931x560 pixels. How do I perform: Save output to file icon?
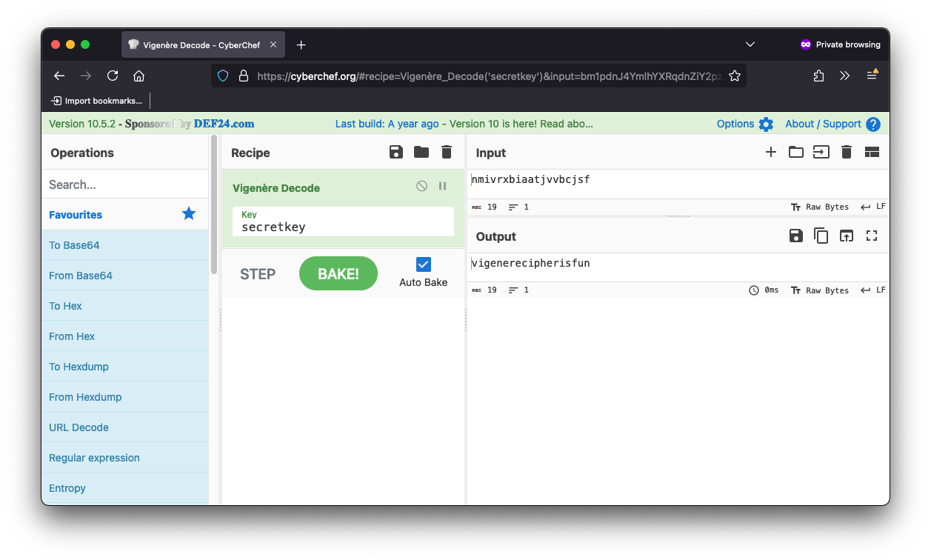point(795,236)
